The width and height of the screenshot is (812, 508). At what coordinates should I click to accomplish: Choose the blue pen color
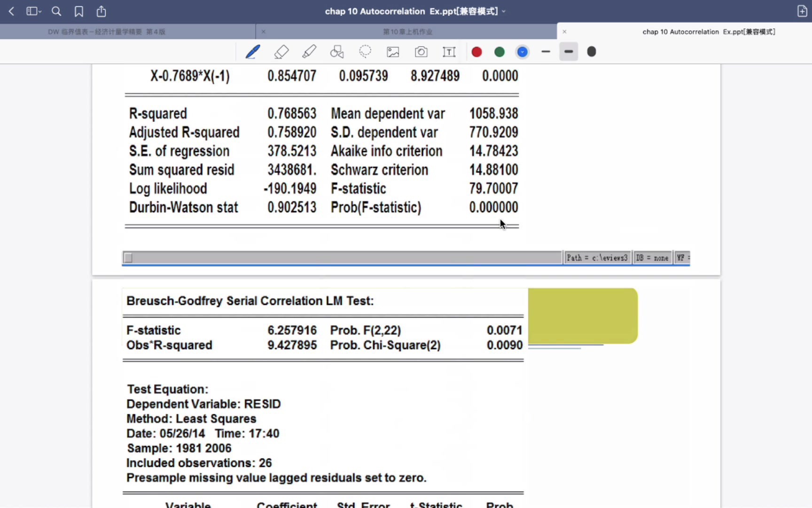523,52
